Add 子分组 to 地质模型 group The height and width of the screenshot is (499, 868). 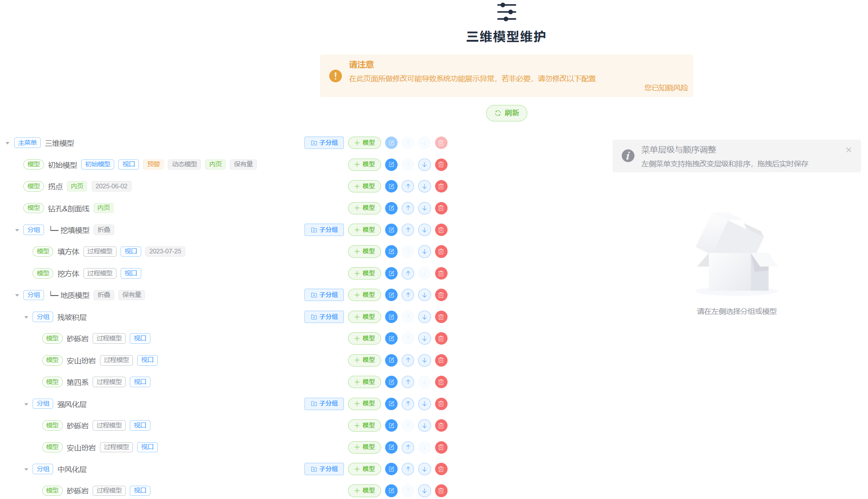324,295
